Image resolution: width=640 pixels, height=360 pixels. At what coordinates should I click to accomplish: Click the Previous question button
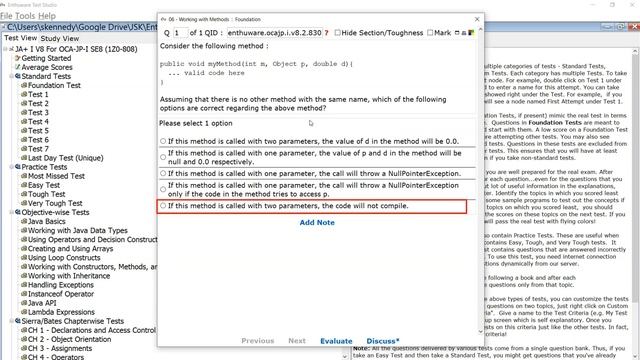click(258, 341)
